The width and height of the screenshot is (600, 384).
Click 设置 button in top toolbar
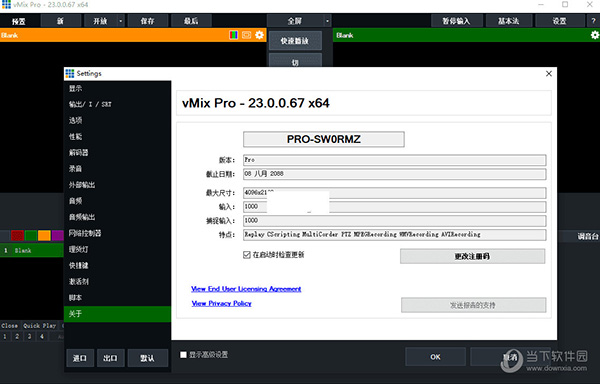point(559,21)
